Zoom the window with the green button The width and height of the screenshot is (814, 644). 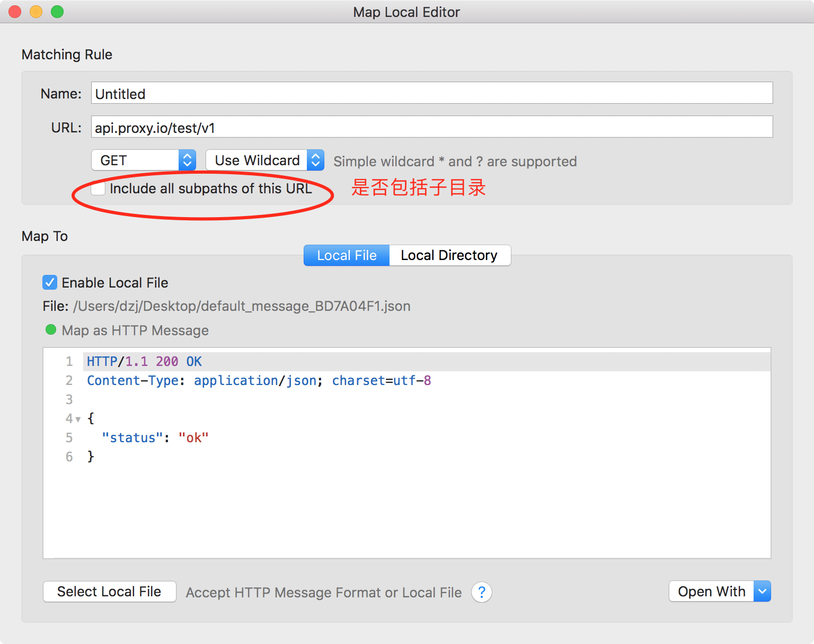point(57,12)
